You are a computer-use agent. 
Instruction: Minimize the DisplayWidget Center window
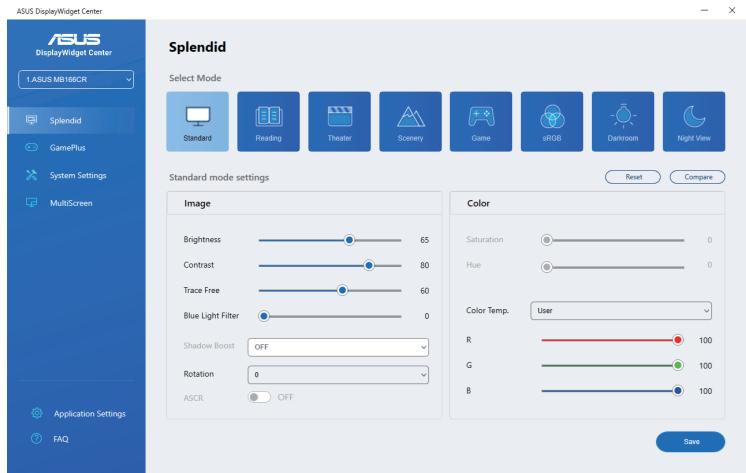click(704, 10)
